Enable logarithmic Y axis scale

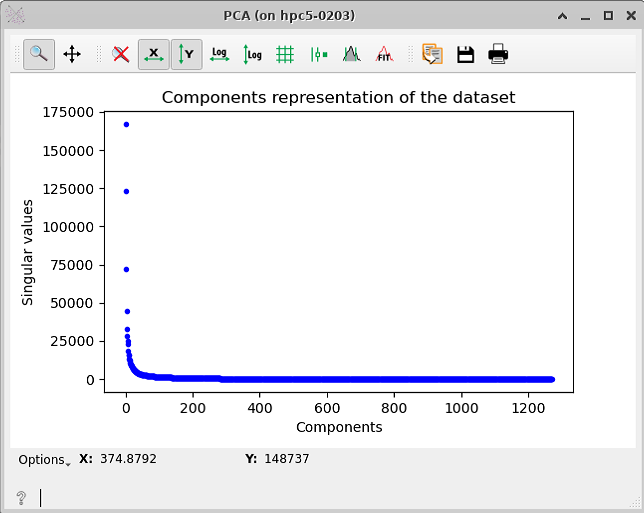click(252, 54)
